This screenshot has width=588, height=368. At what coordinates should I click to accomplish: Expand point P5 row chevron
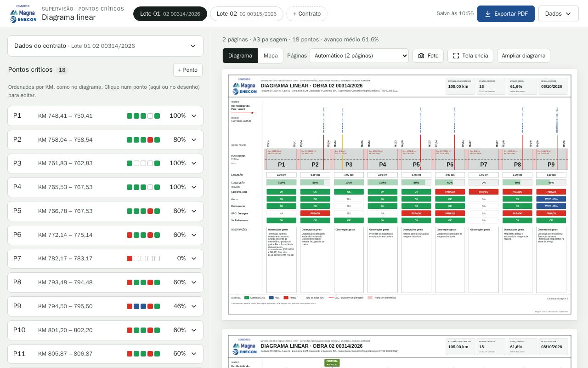[x=194, y=211]
